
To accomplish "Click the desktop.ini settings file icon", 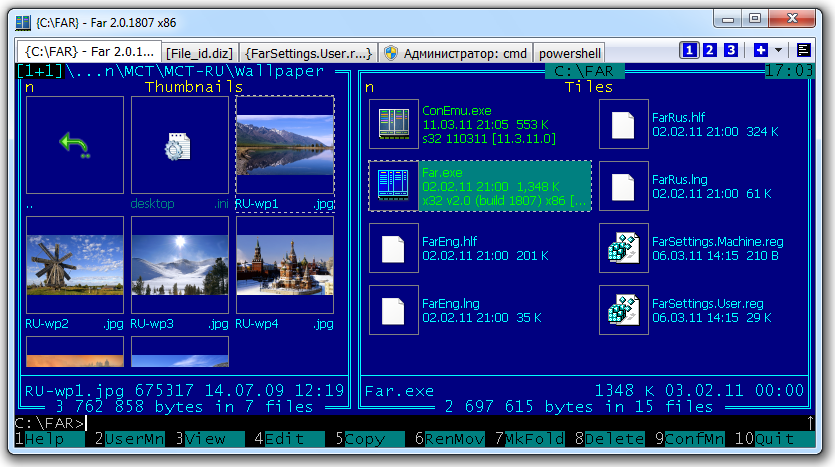I will (x=179, y=146).
